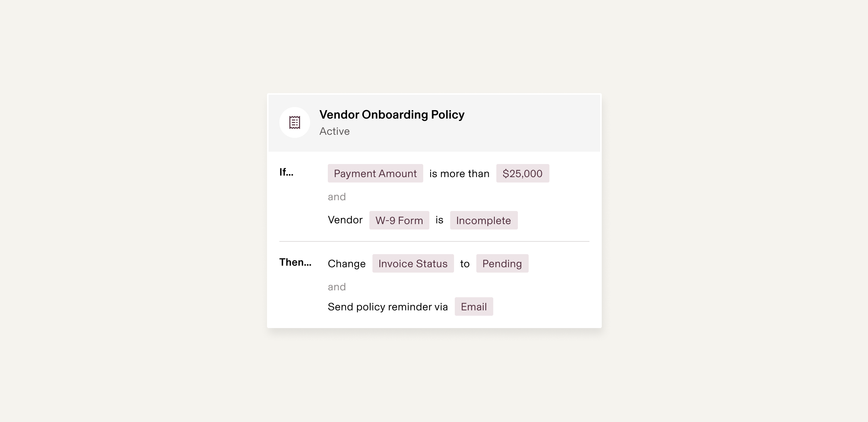
Task: Change the Incomplete status chip
Action: [x=484, y=220]
